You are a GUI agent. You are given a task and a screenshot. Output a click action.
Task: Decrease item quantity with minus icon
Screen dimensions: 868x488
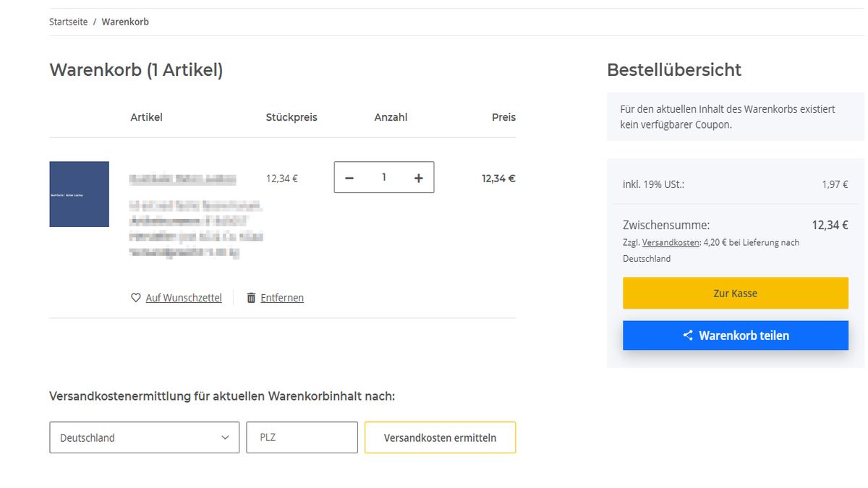pyautogui.click(x=349, y=178)
